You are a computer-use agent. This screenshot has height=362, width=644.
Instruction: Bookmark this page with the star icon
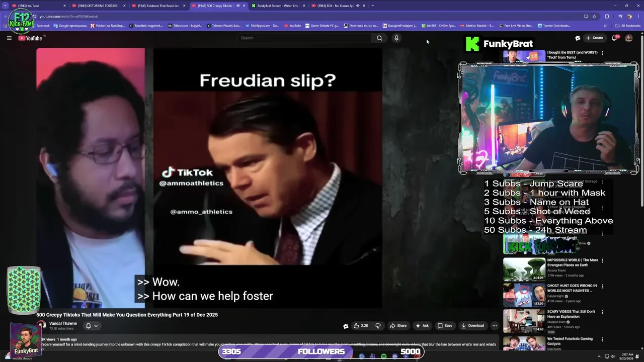click(594, 16)
